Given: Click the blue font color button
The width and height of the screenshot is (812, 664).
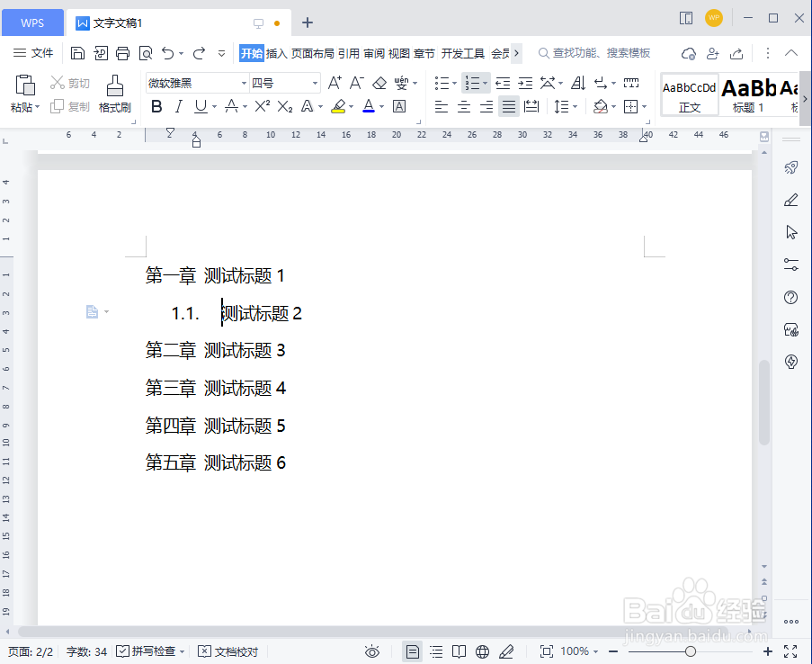Looking at the screenshot, I should [x=369, y=106].
